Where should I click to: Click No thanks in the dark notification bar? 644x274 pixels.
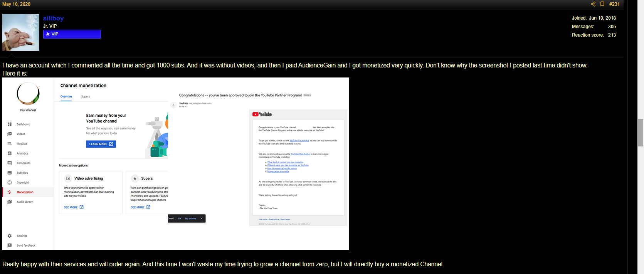click(191, 219)
